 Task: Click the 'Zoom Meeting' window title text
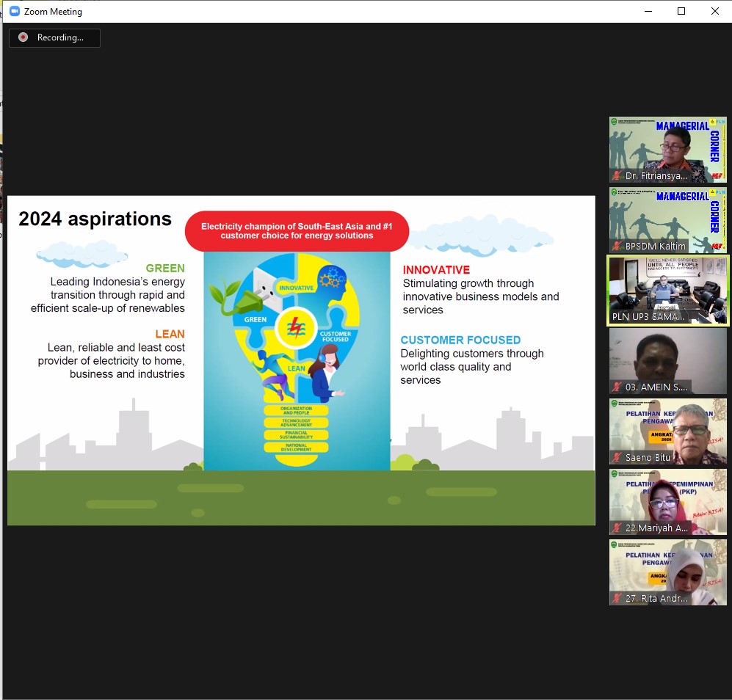coord(53,12)
